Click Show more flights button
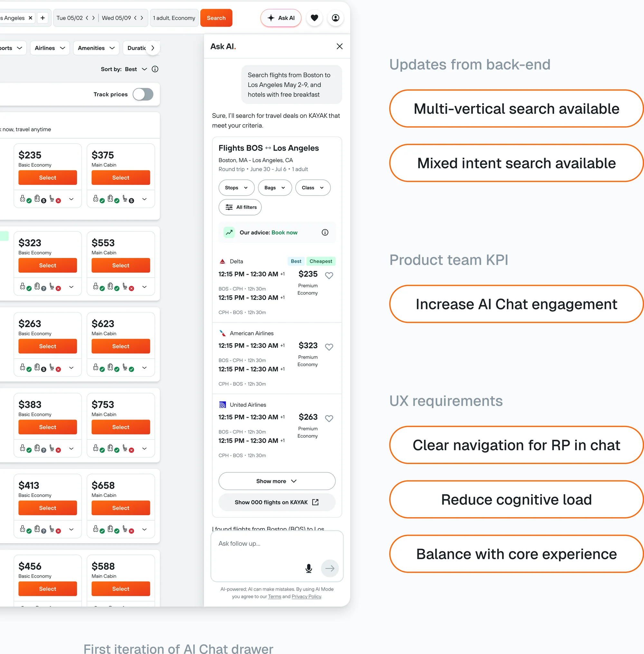The width and height of the screenshot is (644, 654). click(x=277, y=481)
